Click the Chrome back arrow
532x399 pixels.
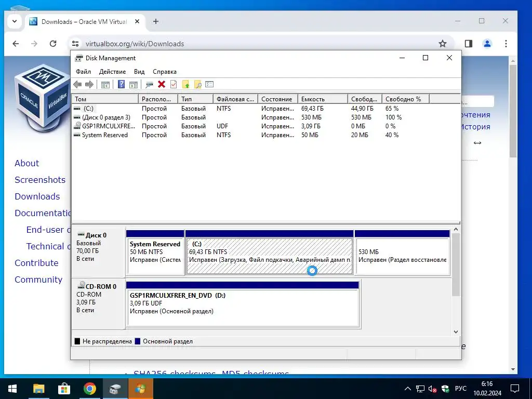(16, 44)
